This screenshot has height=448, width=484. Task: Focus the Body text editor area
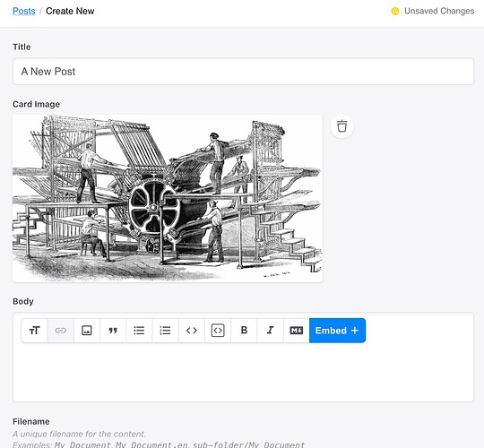(x=243, y=372)
